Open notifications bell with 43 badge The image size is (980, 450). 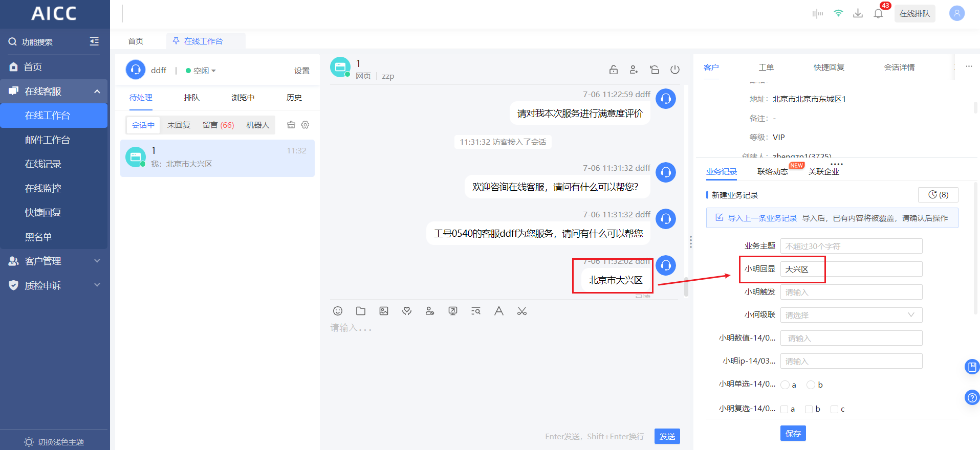(x=879, y=13)
